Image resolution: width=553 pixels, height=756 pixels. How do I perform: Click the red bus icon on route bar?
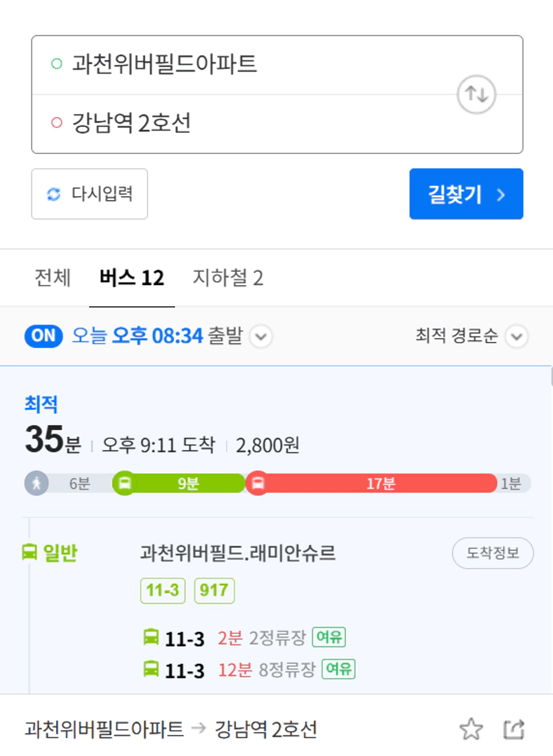(257, 483)
